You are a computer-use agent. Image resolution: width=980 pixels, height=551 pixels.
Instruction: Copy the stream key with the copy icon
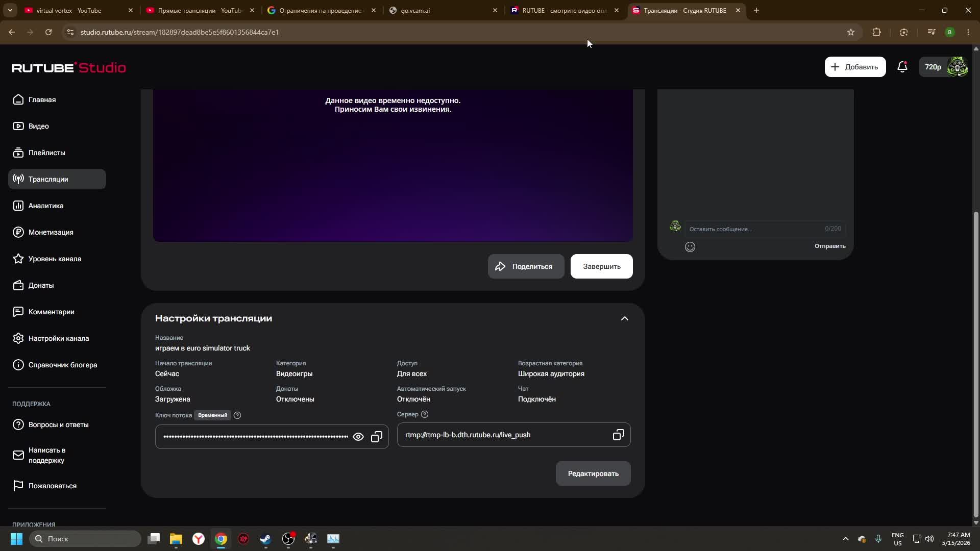click(x=377, y=437)
